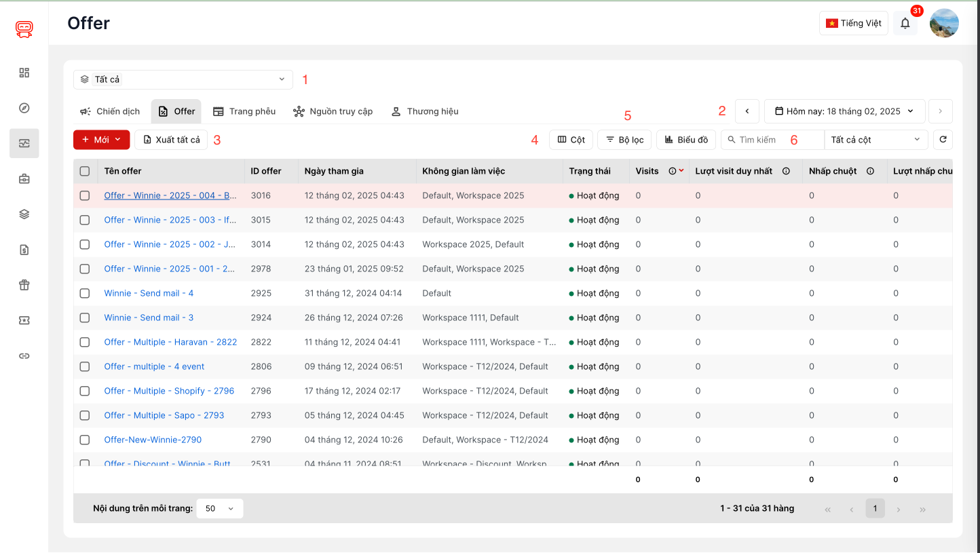Expand the Tất cả workspace dropdown
Viewport: 980px width, 553px height.
(183, 79)
